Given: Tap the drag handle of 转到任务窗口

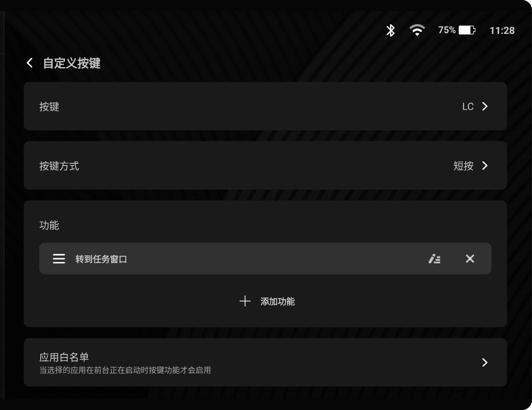Looking at the screenshot, I should pyautogui.click(x=59, y=259).
